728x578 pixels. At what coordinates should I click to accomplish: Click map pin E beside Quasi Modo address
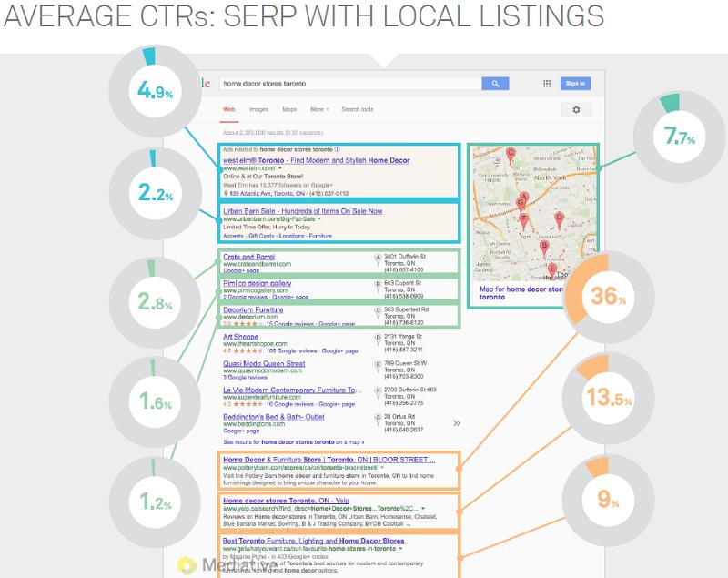click(378, 366)
